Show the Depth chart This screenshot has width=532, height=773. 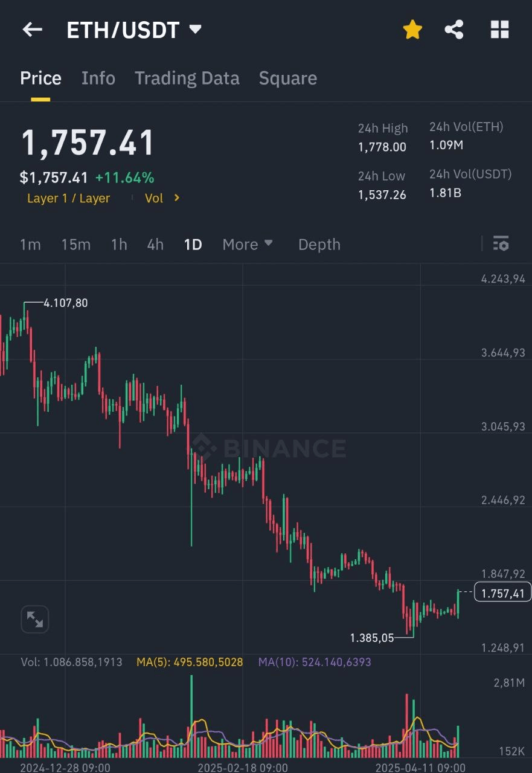pos(319,245)
